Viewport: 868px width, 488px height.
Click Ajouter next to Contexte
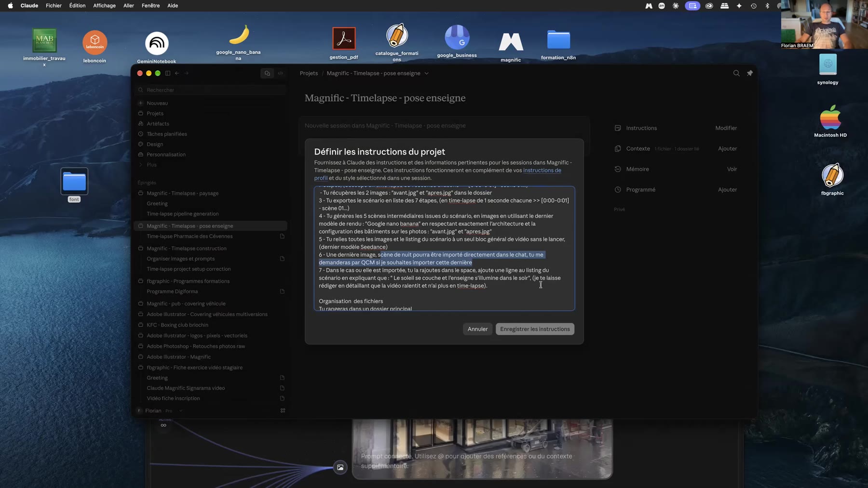tap(727, 148)
